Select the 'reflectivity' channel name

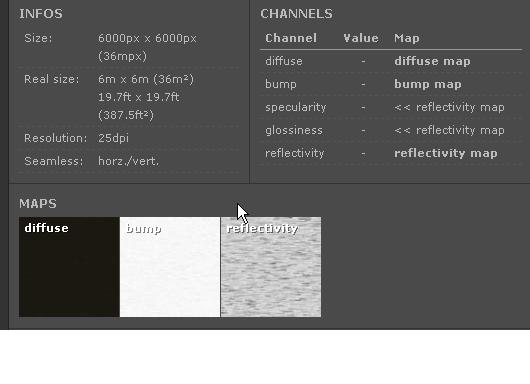click(294, 153)
